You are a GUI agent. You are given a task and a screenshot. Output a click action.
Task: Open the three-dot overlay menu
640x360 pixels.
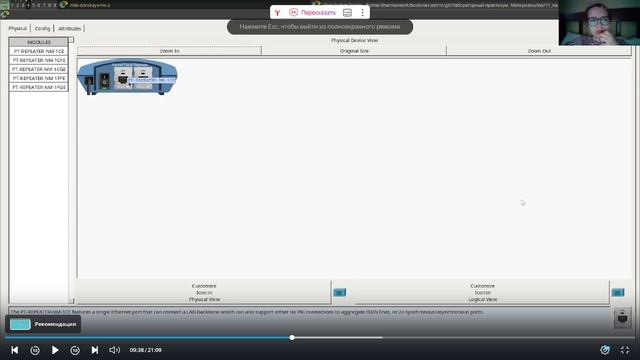coord(362,13)
